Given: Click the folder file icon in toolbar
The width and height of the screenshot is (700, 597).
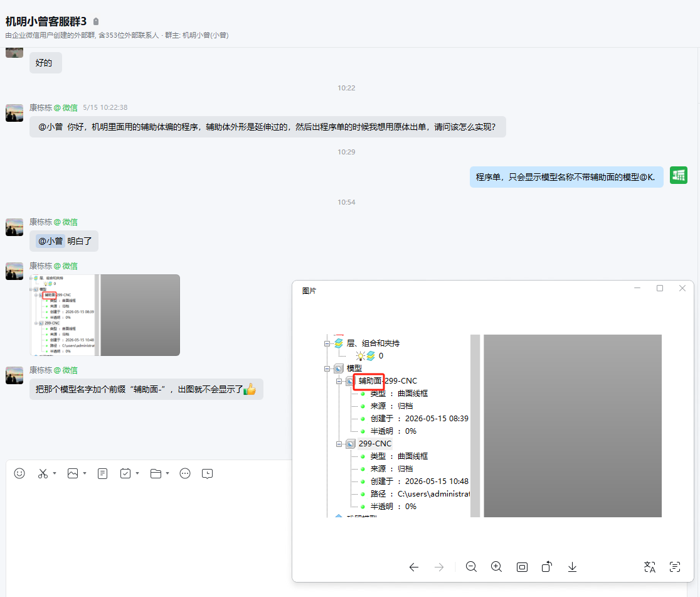Looking at the screenshot, I should tap(156, 473).
